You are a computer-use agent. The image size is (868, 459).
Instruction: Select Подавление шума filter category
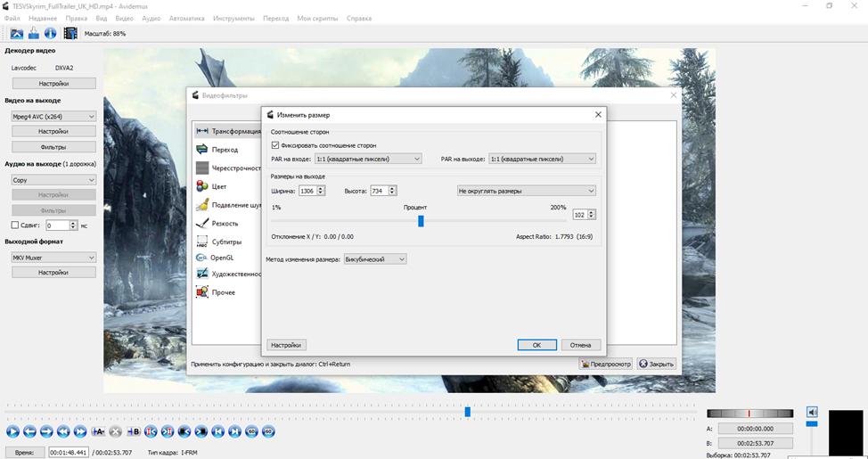coord(228,205)
